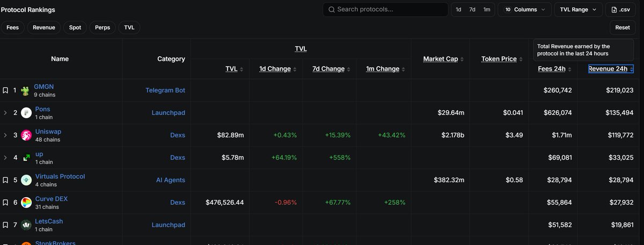Image resolution: width=644 pixels, height=245 pixels.
Task: Open the Columns dropdown
Action: 524,10
